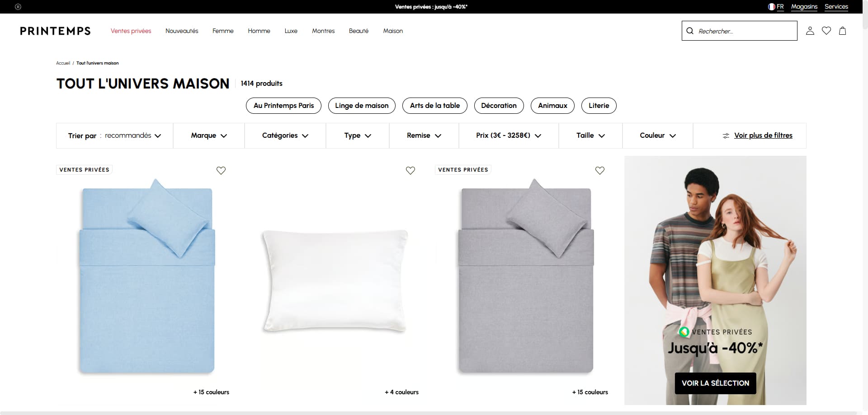The height and width of the screenshot is (415, 868).
Task: Open the shopping bag icon
Action: pos(842,31)
